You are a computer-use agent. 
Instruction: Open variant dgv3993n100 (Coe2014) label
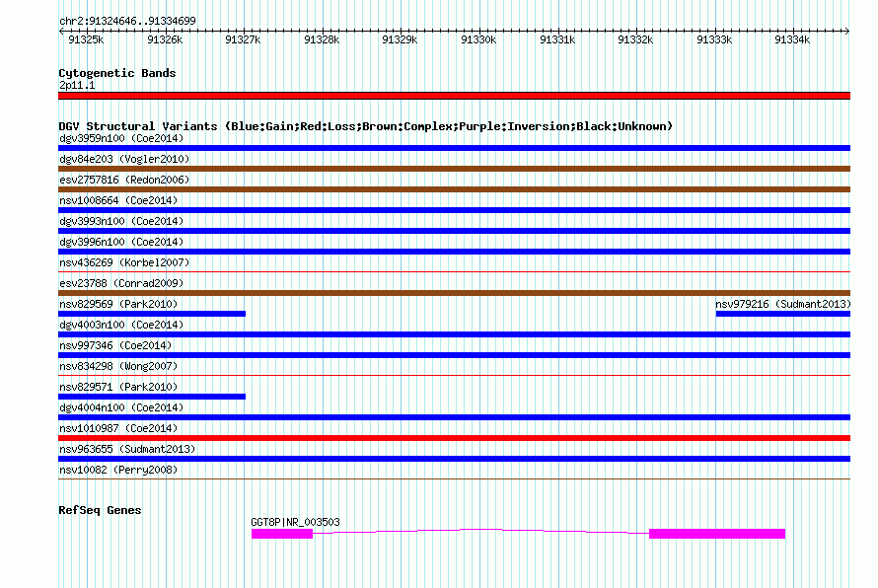point(121,221)
